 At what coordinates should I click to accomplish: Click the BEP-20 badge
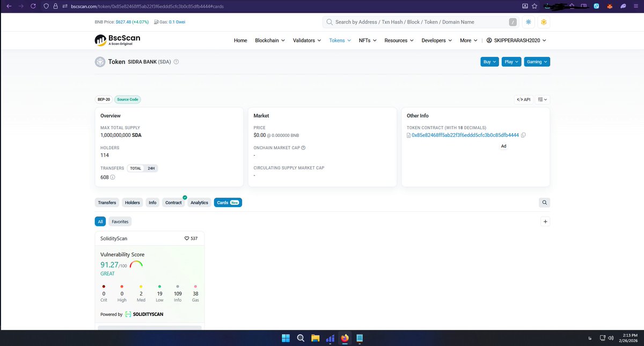(104, 99)
